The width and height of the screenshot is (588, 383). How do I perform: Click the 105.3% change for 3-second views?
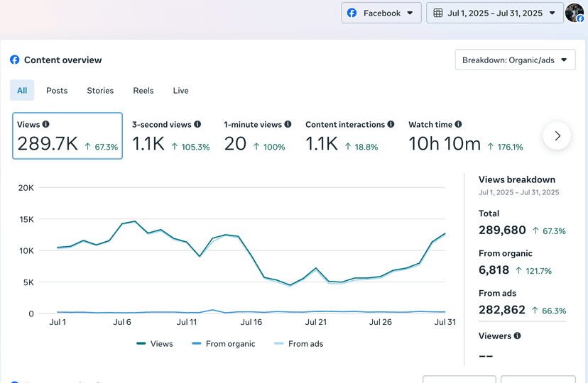click(x=190, y=147)
